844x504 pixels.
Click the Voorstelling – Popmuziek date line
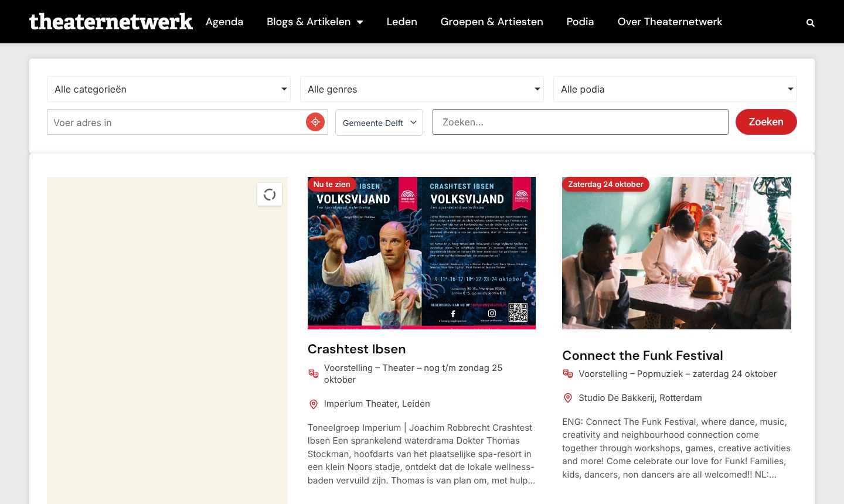tap(678, 374)
